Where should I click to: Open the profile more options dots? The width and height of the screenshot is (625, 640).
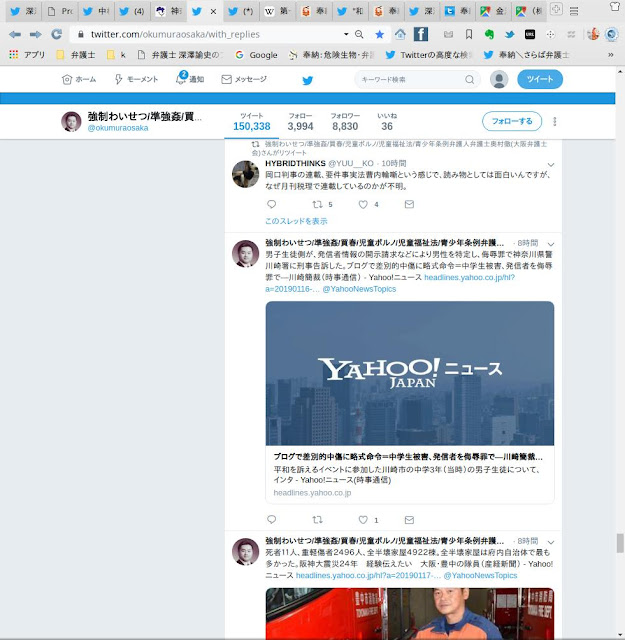pyautogui.click(x=554, y=122)
